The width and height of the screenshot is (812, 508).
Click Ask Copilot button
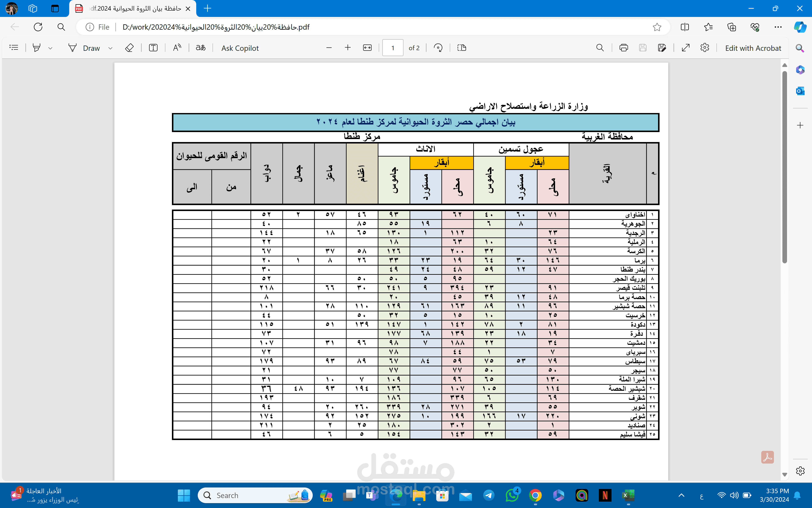point(240,48)
